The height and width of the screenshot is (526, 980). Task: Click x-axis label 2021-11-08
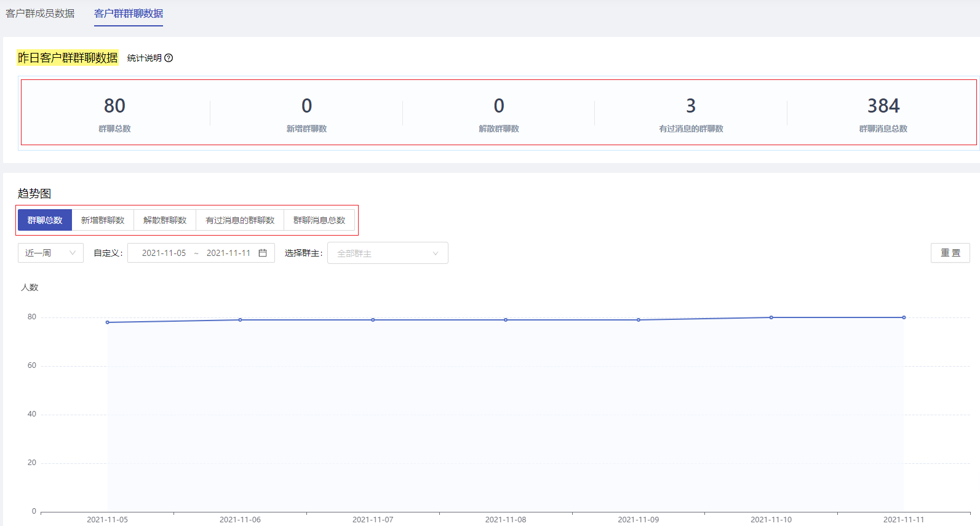pos(506,520)
